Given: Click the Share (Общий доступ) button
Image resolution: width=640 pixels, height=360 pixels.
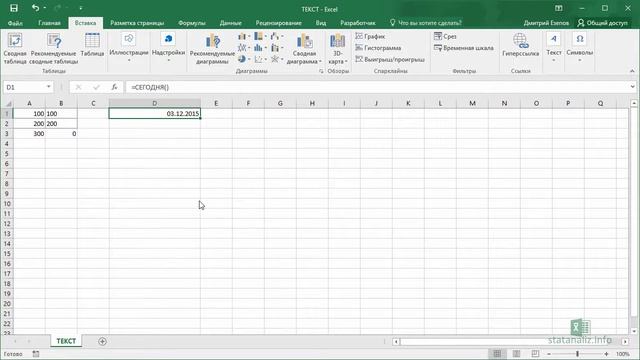Looking at the screenshot, I should click(x=602, y=23).
